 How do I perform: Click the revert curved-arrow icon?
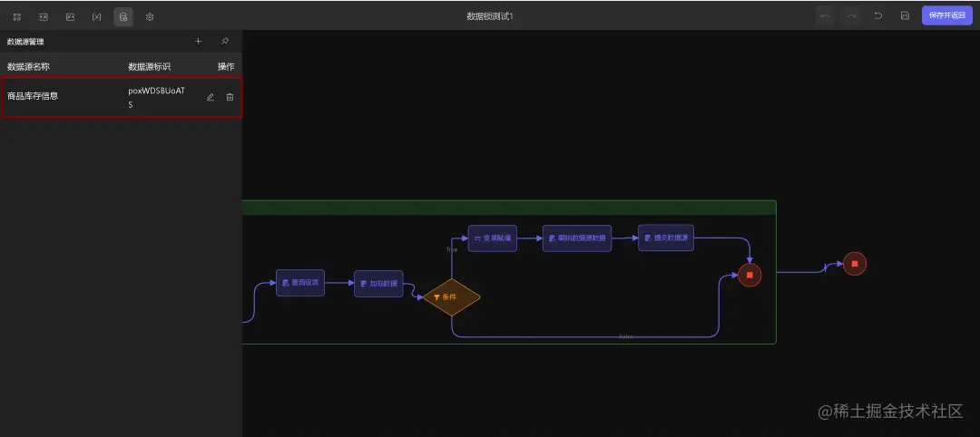(878, 16)
